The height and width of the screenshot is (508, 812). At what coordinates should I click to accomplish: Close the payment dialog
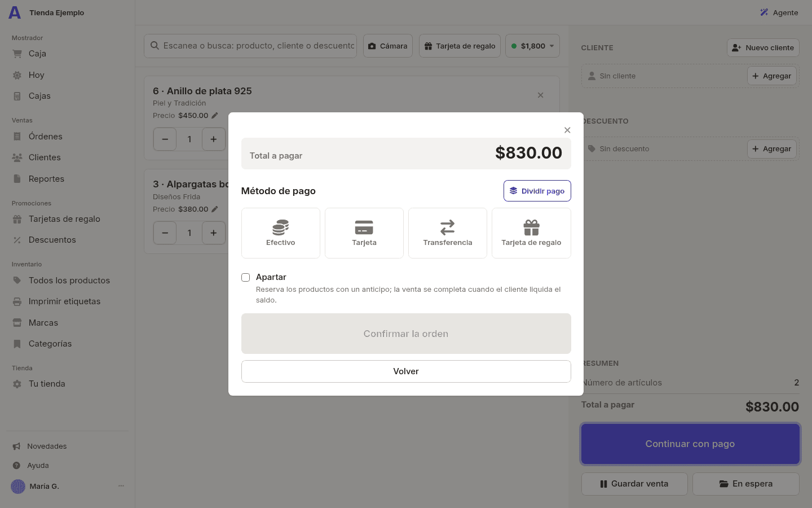click(x=567, y=130)
